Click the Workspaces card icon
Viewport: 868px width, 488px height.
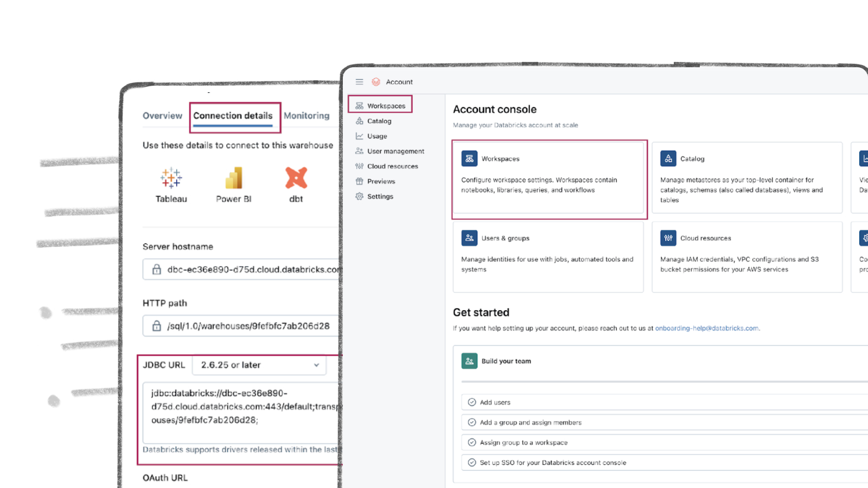(x=469, y=158)
